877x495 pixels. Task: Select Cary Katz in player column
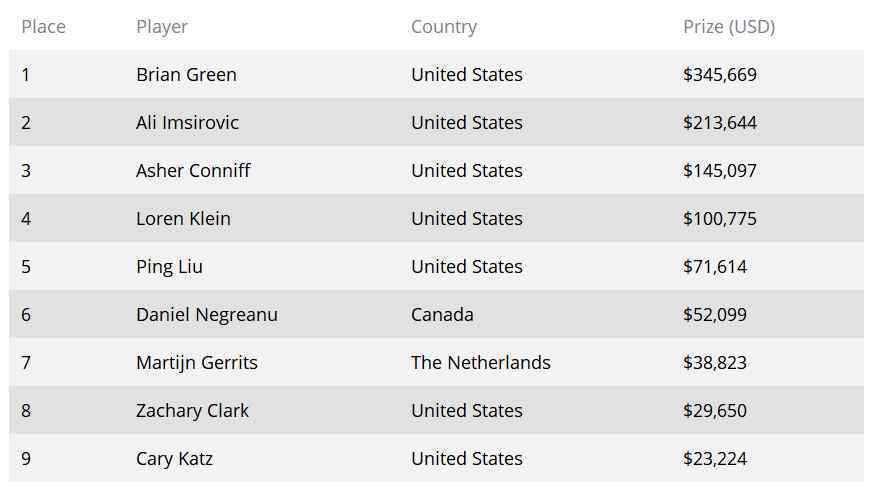pos(174,459)
